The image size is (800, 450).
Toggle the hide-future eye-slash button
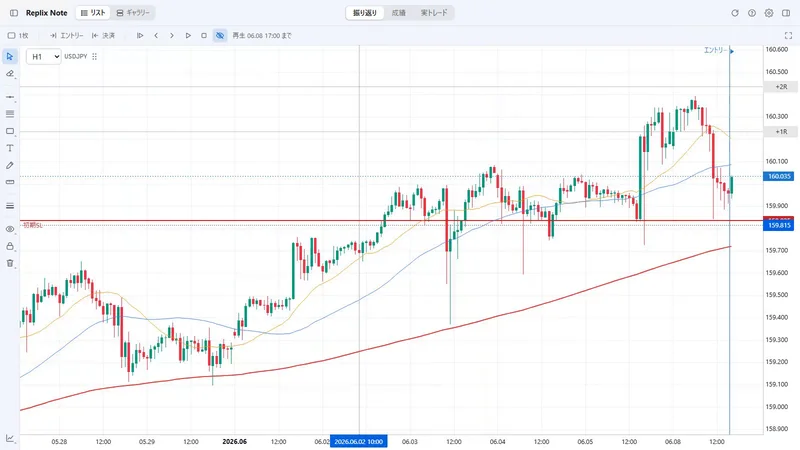click(220, 35)
